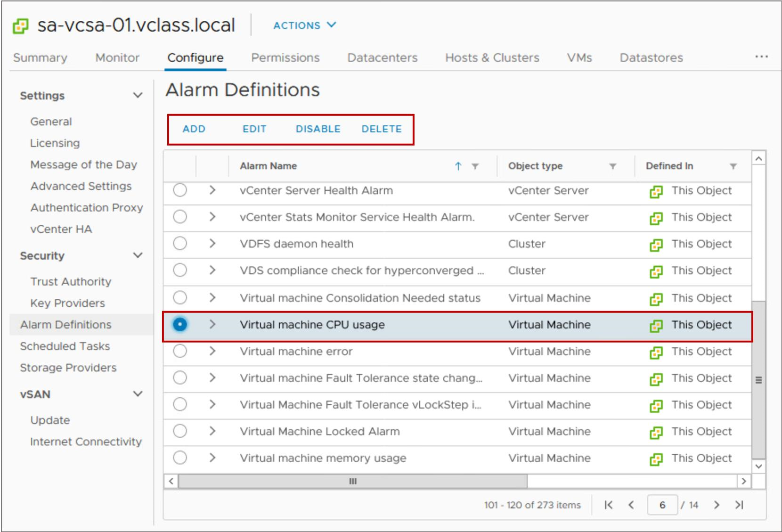782x532 pixels.
Task: Click the selected Virtual machine CPU usage radio button
Action: coord(180,325)
